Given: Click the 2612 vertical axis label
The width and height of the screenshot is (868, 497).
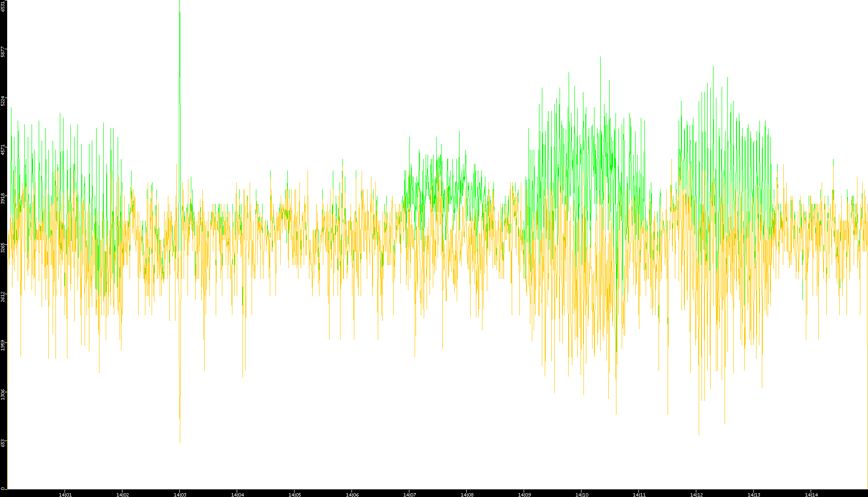Looking at the screenshot, I should (x=3, y=296).
